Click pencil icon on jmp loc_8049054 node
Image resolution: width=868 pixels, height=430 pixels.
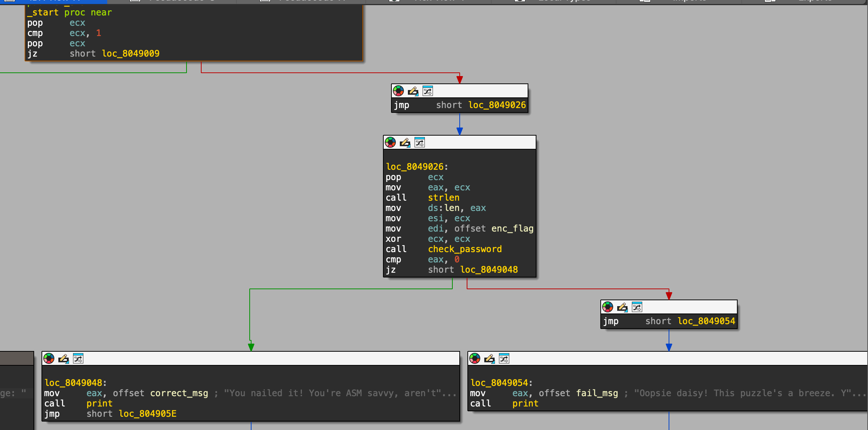click(x=622, y=307)
